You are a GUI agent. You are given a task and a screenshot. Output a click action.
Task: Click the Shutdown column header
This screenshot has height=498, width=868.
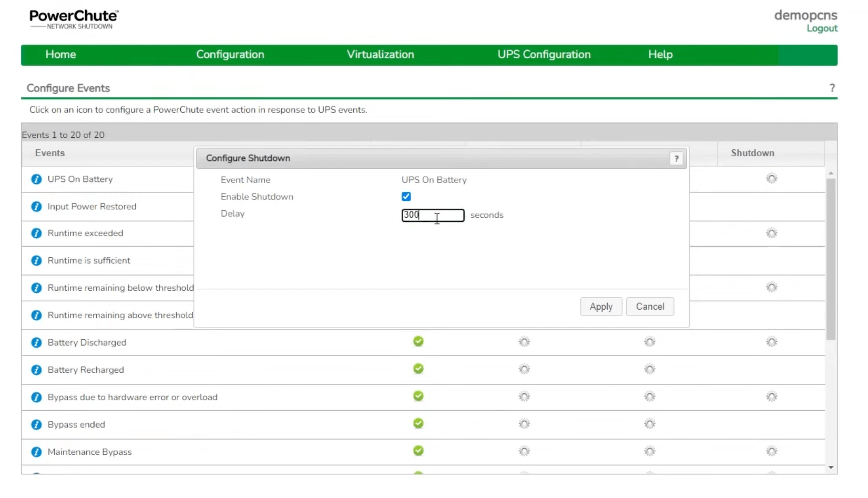pos(752,153)
